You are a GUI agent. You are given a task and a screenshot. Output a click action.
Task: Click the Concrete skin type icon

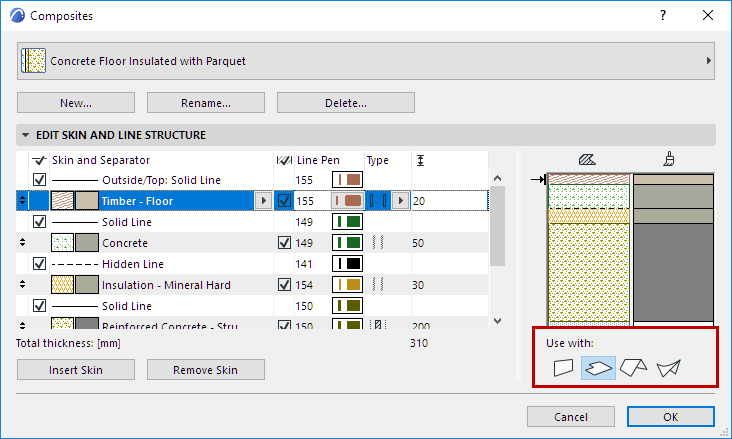point(378,243)
